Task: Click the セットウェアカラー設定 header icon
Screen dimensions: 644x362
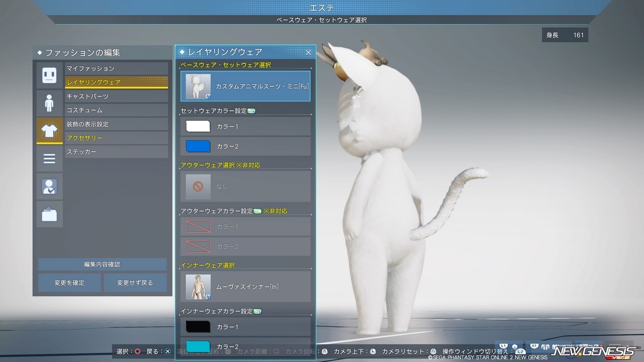Action: click(x=251, y=111)
